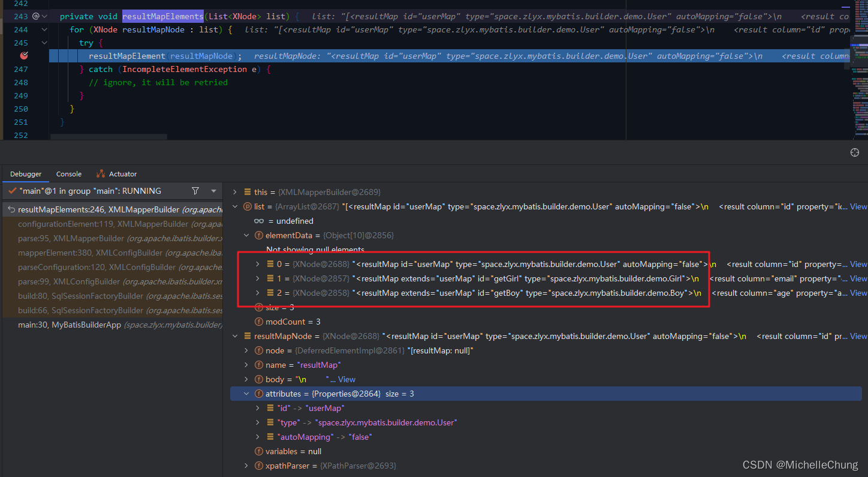Click the filter frames funnel icon
The width and height of the screenshot is (868, 477).
[x=195, y=191]
